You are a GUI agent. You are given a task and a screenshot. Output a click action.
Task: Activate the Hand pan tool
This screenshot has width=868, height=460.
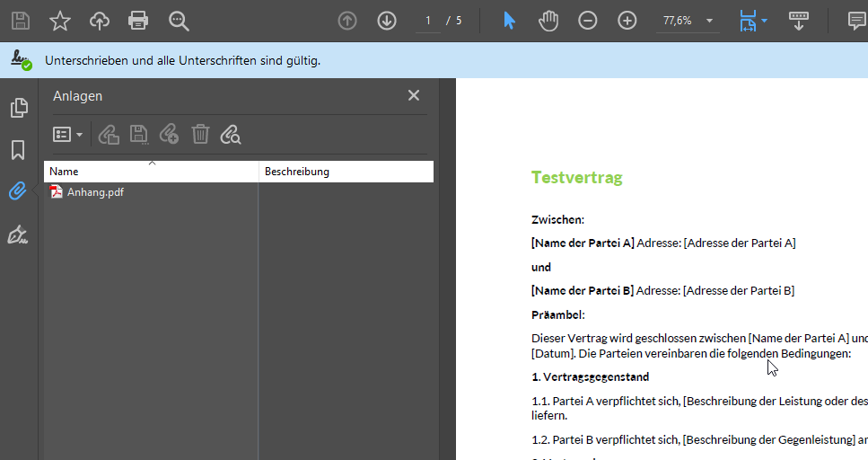tap(548, 21)
